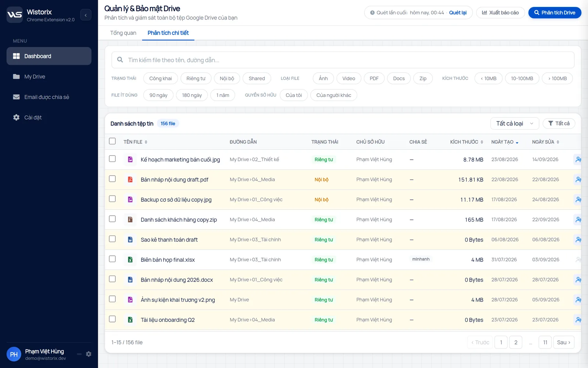Sort table by Kích thước column

(466, 142)
